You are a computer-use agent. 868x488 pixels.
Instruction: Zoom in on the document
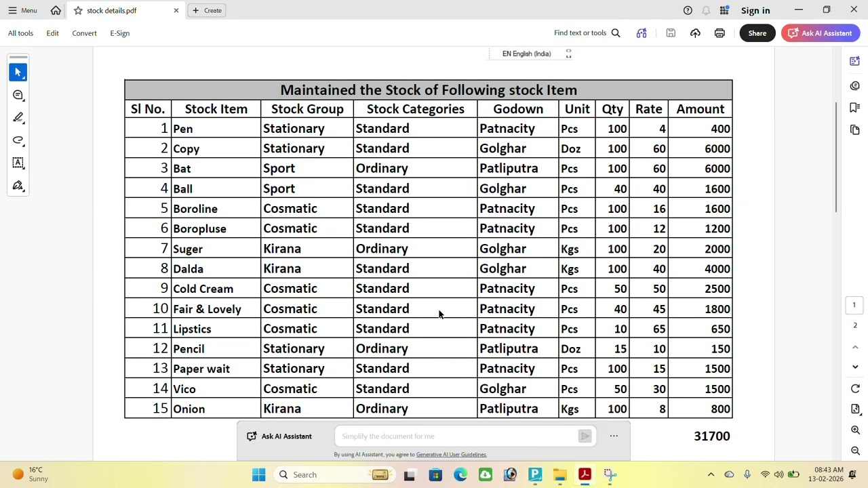[x=855, y=430]
